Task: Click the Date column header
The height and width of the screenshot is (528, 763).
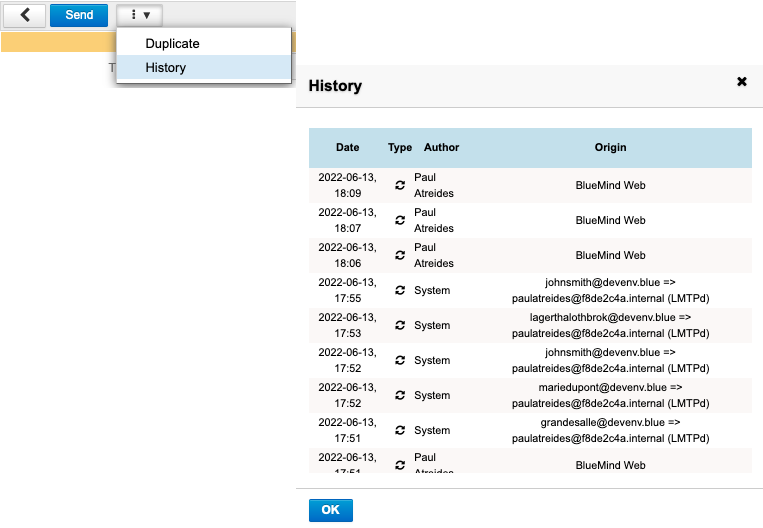Action: tap(347, 147)
